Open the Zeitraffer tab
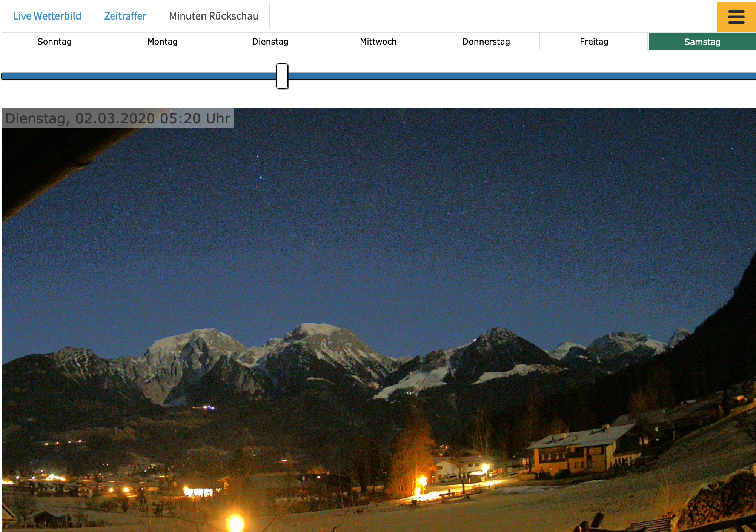The image size is (756, 532). tap(125, 16)
